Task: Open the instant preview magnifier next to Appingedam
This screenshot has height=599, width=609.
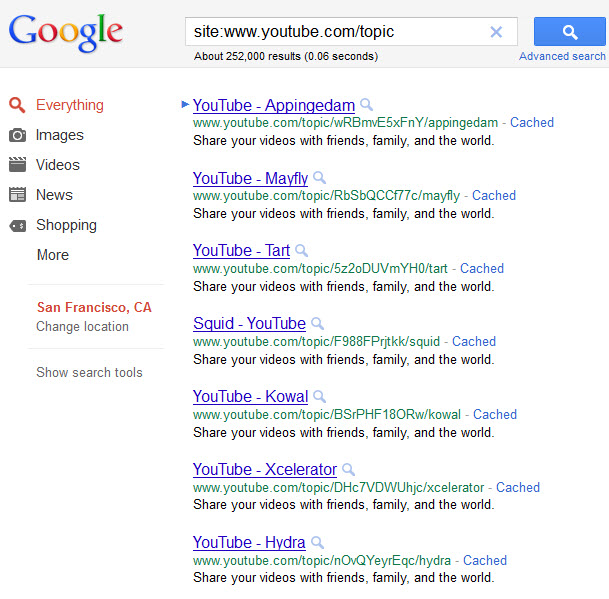Action: click(x=366, y=104)
